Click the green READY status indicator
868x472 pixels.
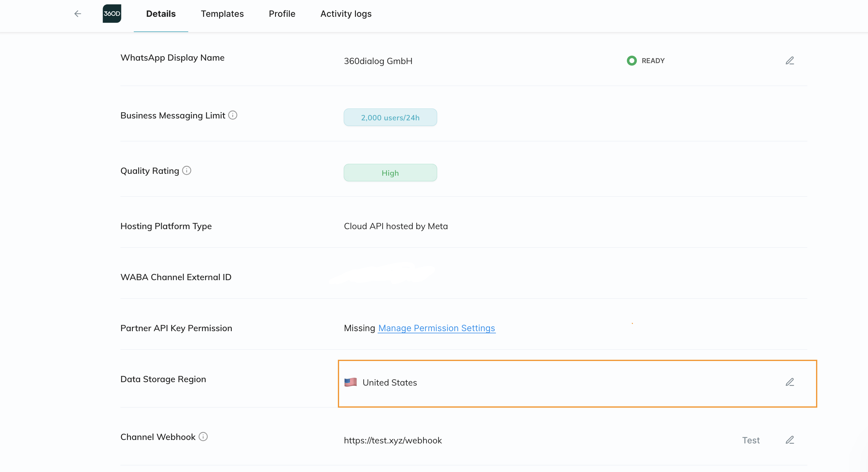point(632,61)
